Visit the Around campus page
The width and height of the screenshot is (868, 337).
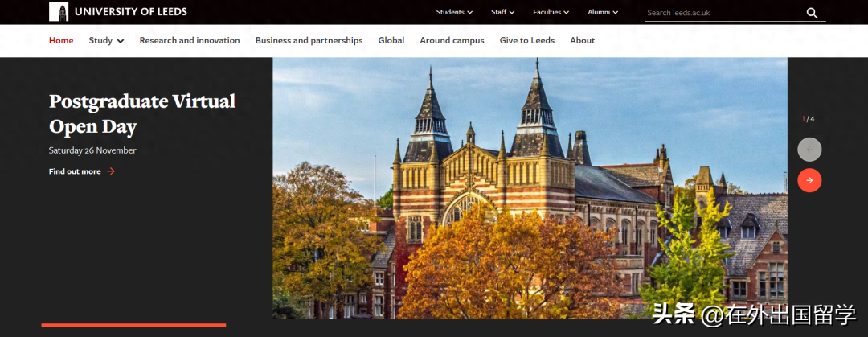(452, 41)
